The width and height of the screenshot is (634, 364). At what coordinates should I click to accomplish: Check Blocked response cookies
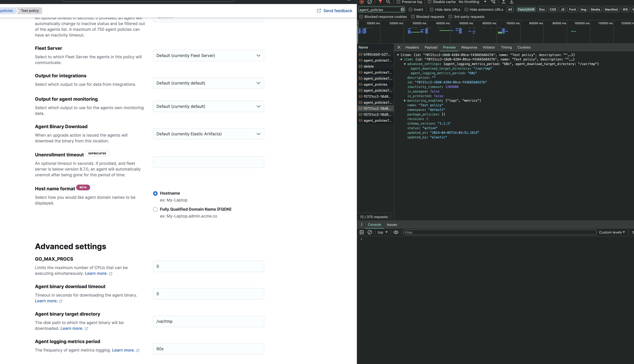point(361,17)
